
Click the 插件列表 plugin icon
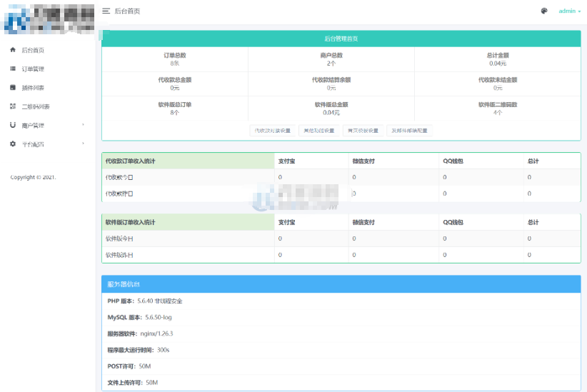pyautogui.click(x=13, y=88)
